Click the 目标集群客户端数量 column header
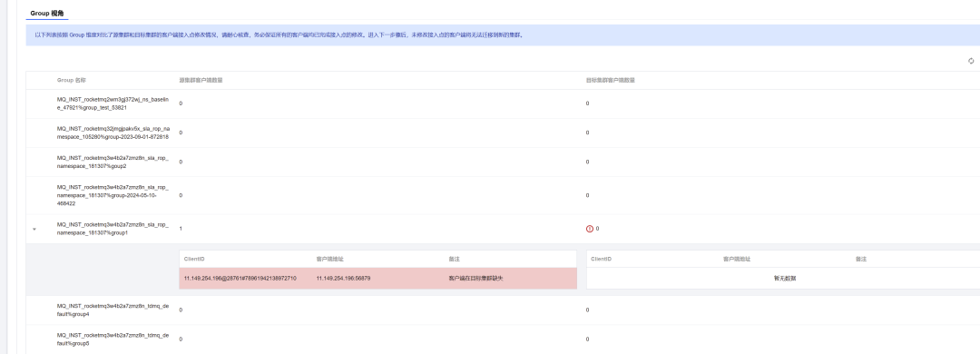980x354 pixels. 610,80
